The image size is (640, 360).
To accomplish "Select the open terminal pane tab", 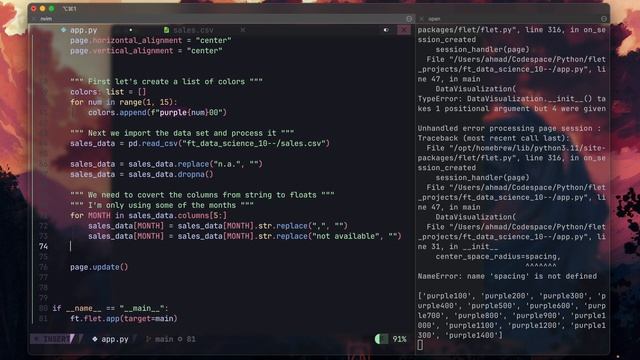I will pos(434,19).
